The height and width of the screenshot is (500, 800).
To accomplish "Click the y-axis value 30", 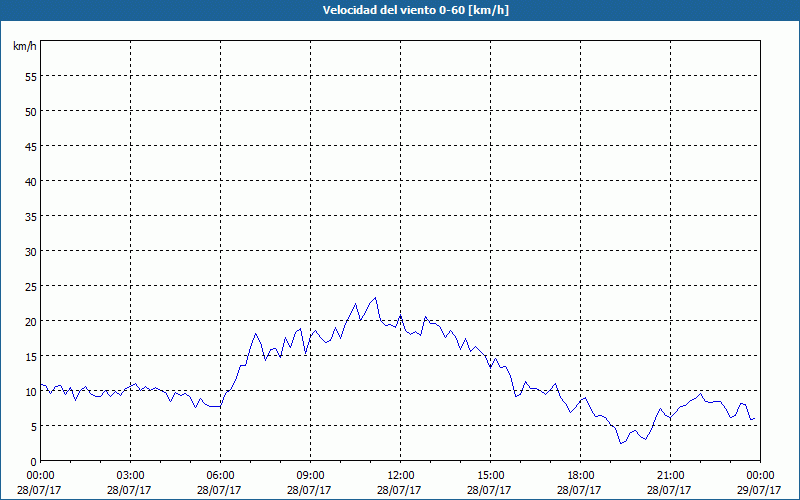I will pos(31,252).
